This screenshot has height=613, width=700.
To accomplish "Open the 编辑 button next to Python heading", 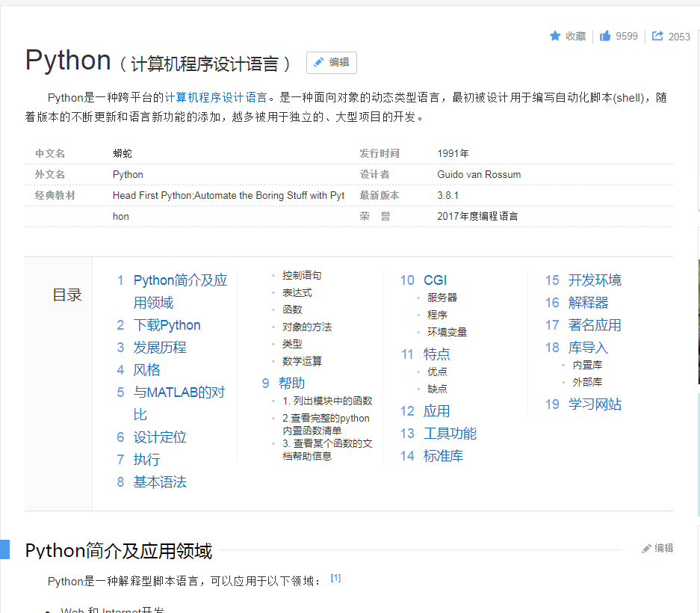I will click(331, 63).
